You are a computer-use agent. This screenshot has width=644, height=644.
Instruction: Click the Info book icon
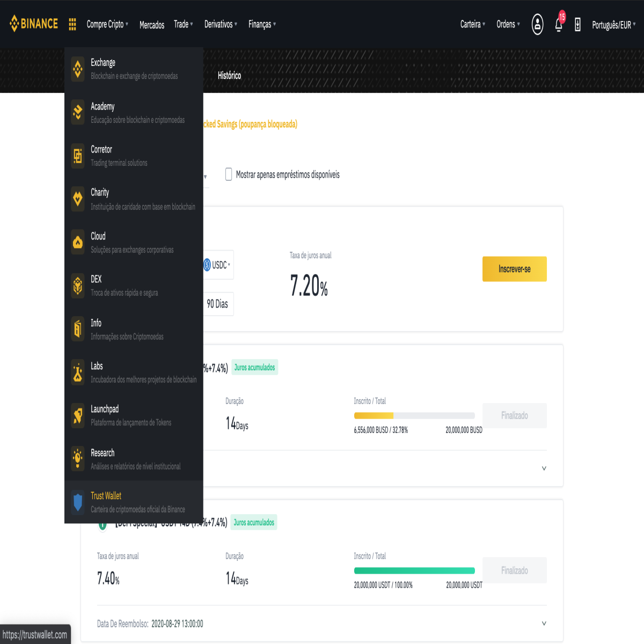tap(78, 329)
